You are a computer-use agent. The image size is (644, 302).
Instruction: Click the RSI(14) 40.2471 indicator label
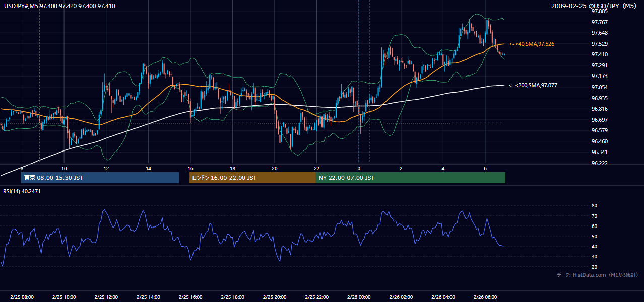pos(22,191)
